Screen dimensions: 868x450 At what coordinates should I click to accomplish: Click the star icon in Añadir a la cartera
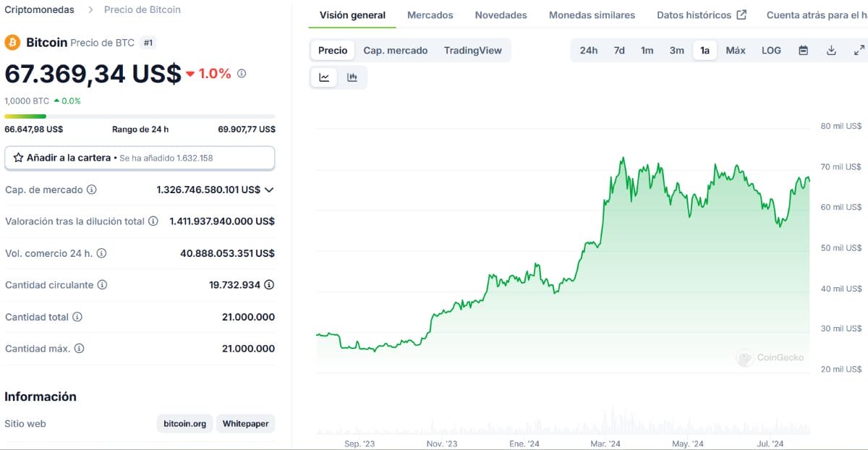(19, 157)
